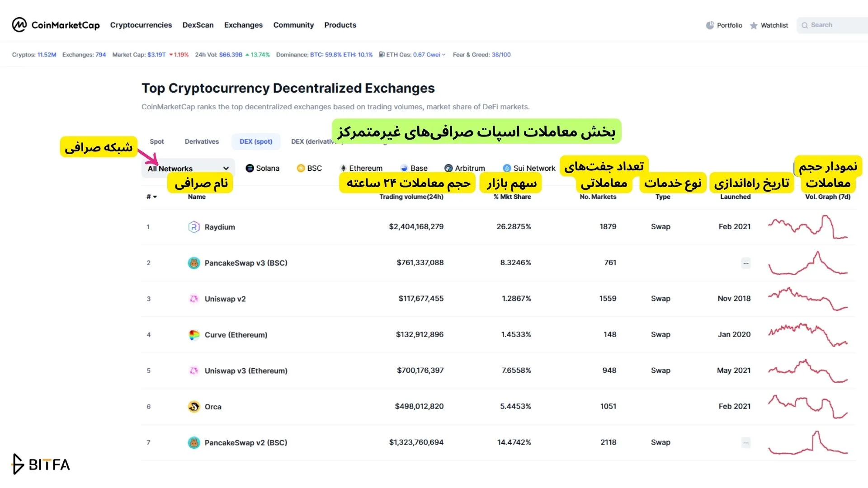The image size is (868, 488).
Task: Filter by Solana network
Action: [x=262, y=168]
